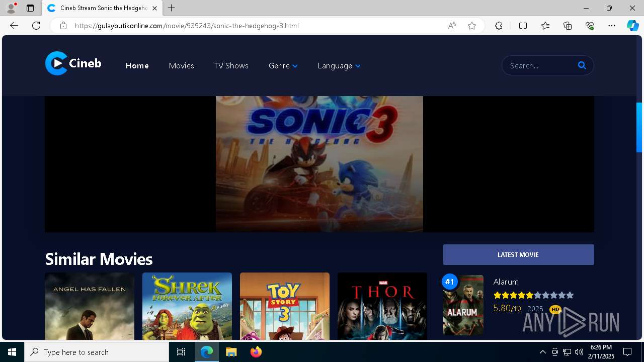Viewport: 644px width, 362px height.
Task: Open the Thor movie poster
Action: point(382,306)
